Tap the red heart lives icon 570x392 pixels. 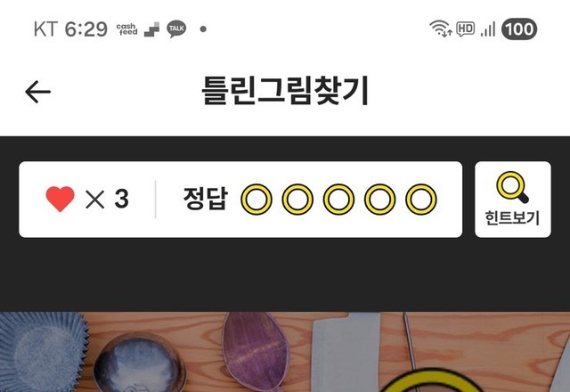[x=60, y=199]
